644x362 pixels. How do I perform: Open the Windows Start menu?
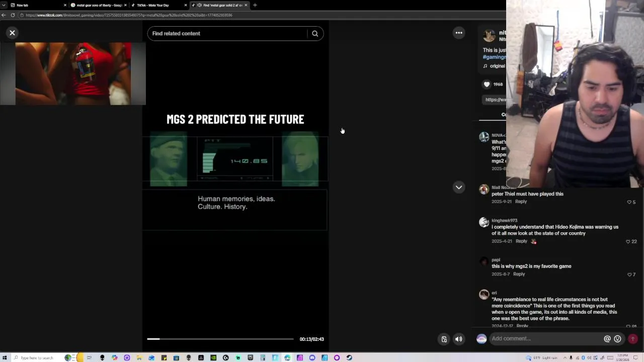pos(5,358)
